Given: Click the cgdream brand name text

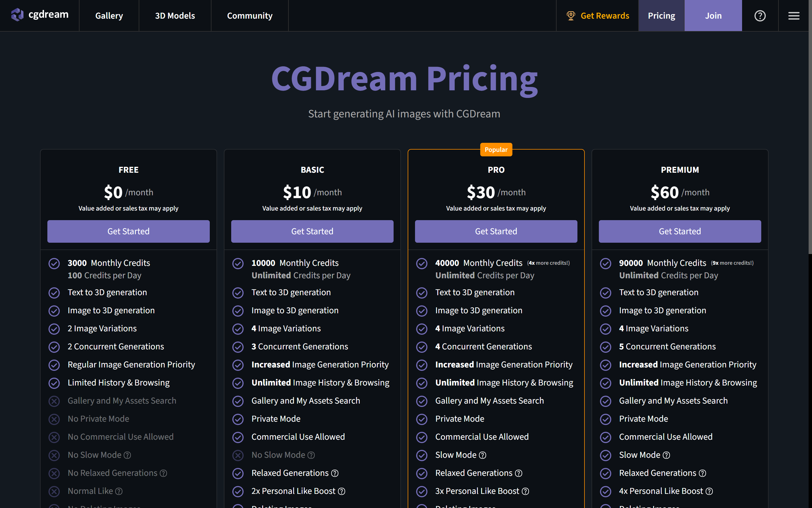Looking at the screenshot, I should [49, 14].
